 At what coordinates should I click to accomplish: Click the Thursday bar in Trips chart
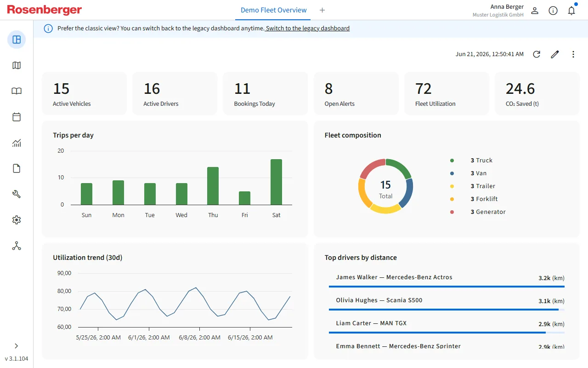point(213,186)
